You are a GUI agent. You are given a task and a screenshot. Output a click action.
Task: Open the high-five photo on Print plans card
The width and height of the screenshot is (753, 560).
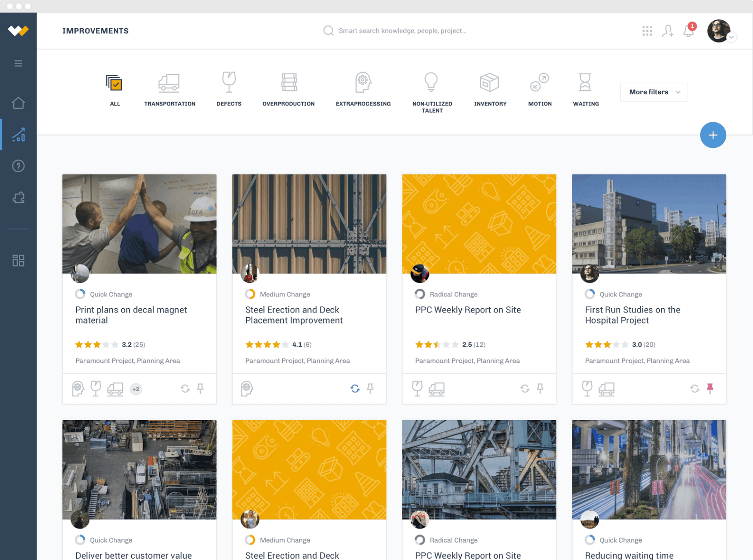coord(139,224)
